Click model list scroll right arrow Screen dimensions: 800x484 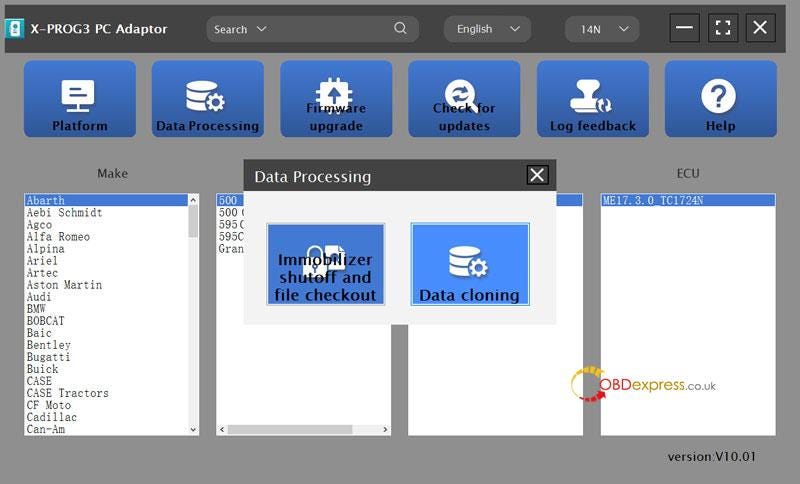pyautogui.click(x=385, y=429)
